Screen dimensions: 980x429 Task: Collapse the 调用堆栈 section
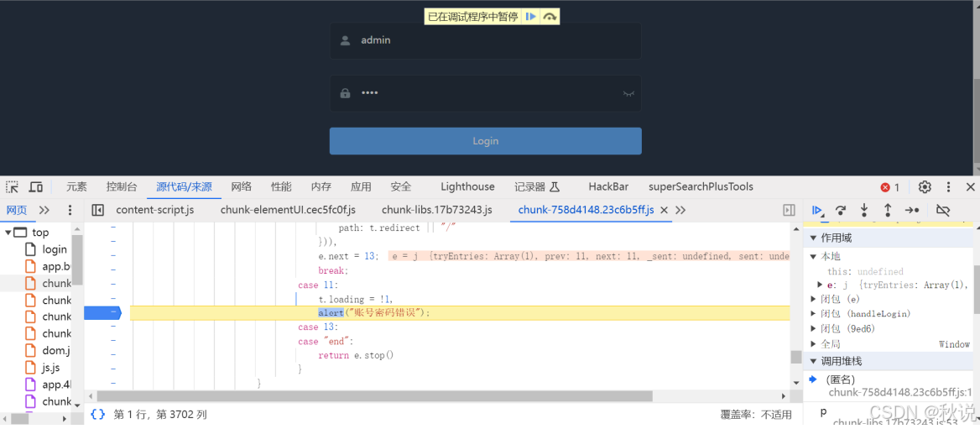[x=813, y=362]
